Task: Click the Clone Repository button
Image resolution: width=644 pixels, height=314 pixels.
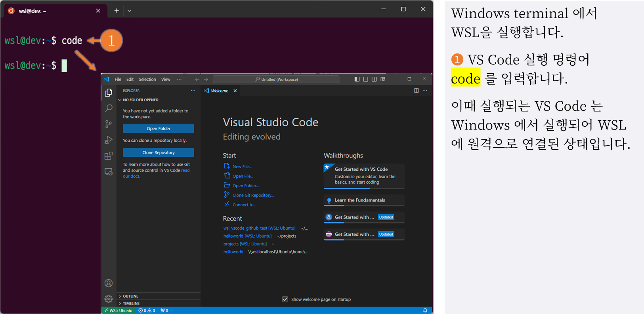Action: 159,152
